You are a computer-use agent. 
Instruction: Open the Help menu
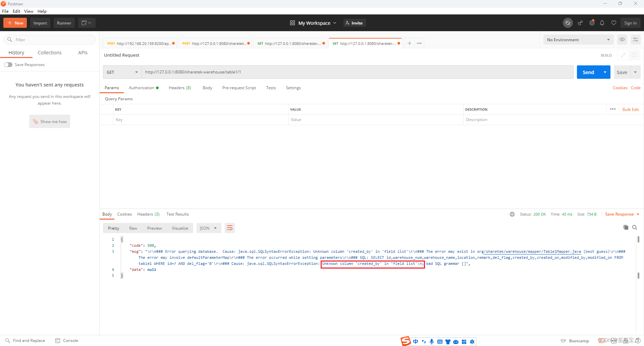click(42, 11)
